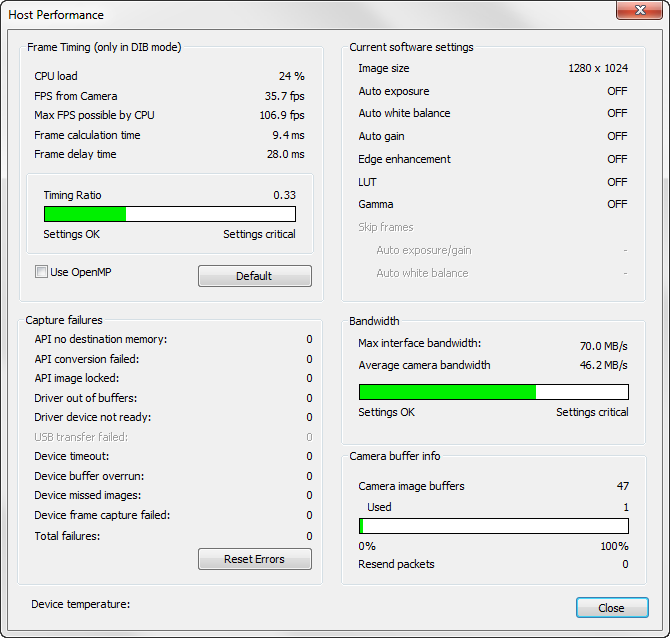Click Max FPS possible by CPU value 106.9 fps
The image size is (670, 638).
click(282, 115)
